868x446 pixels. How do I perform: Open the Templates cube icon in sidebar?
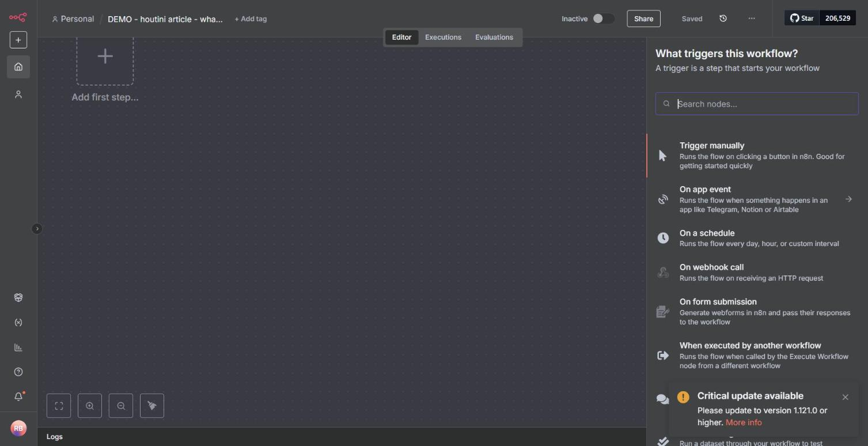click(18, 297)
